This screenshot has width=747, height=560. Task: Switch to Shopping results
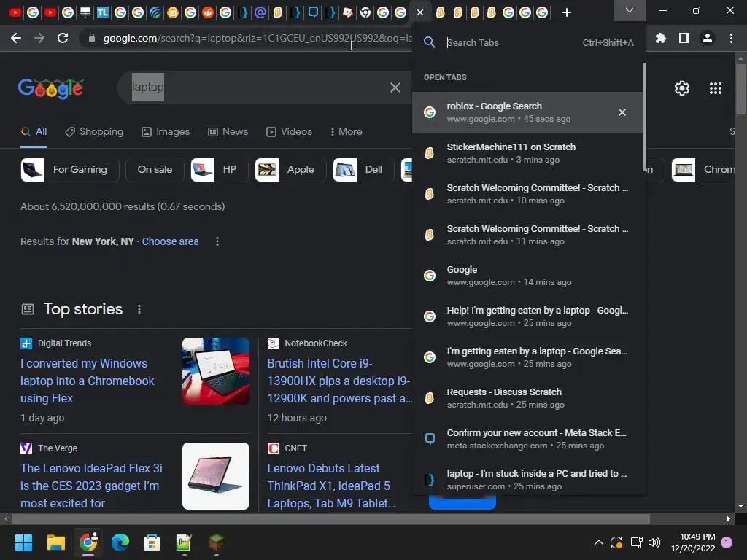click(94, 132)
